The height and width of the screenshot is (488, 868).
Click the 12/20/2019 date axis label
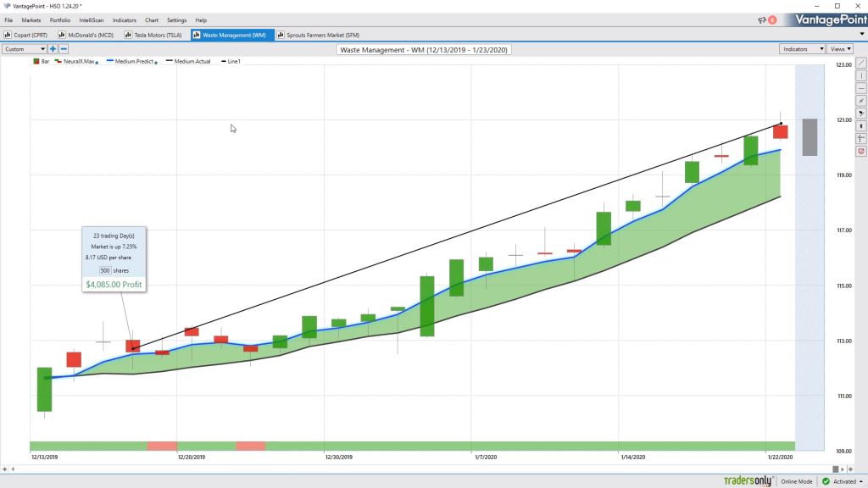tap(192, 457)
